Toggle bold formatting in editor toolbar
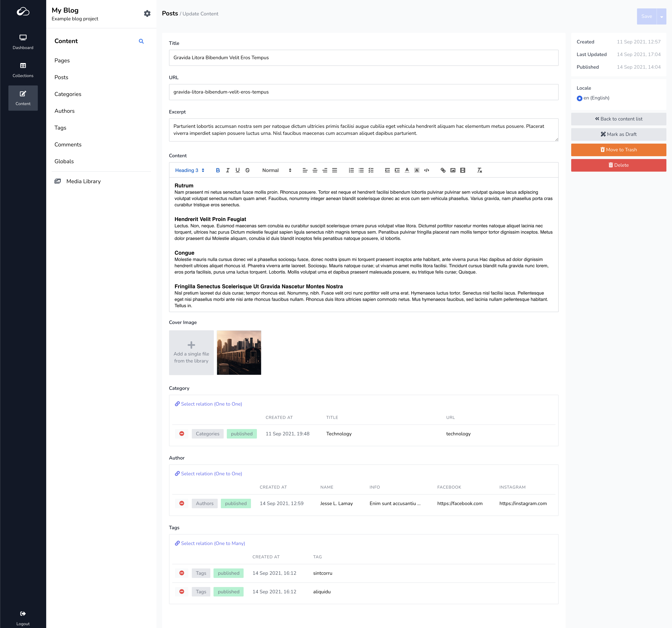 click(x=218, y=170)
